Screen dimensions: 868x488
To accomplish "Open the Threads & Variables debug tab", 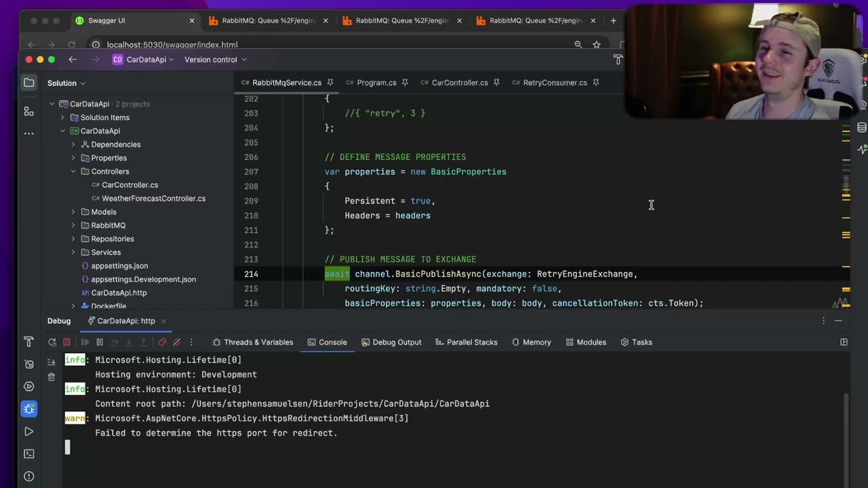I will pyautogui.click(x=252, y=342).
